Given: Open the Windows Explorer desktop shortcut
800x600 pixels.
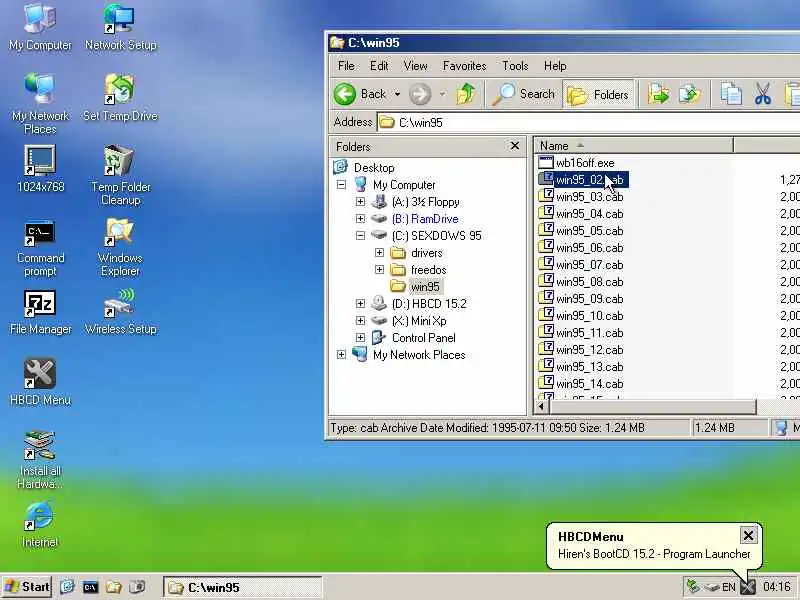Looking at the screenshot, I should pos(120,247).
